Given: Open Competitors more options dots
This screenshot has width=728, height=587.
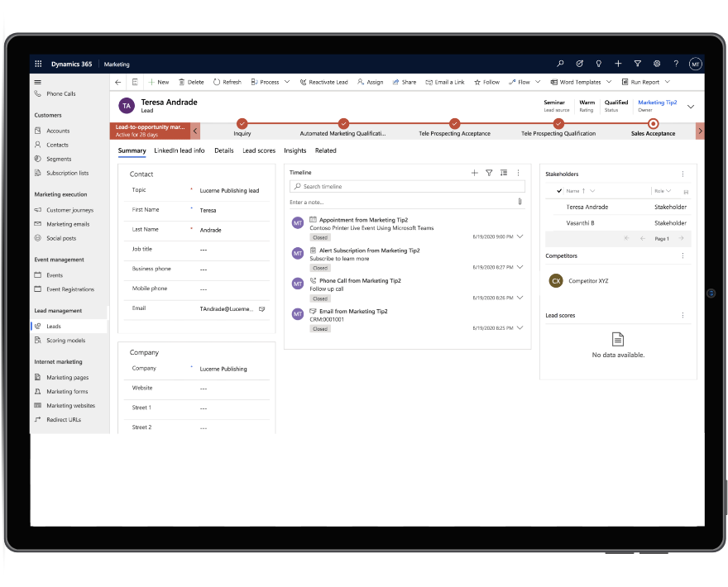Looking at the screenshot, I should point(682,255).
